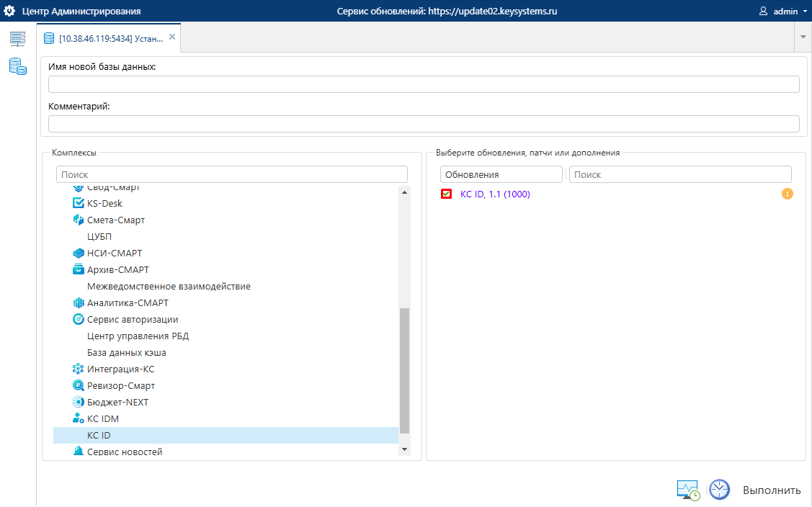
Task: Close the [10.38.46.119:5434] tab
Action: tap(172, 37)
